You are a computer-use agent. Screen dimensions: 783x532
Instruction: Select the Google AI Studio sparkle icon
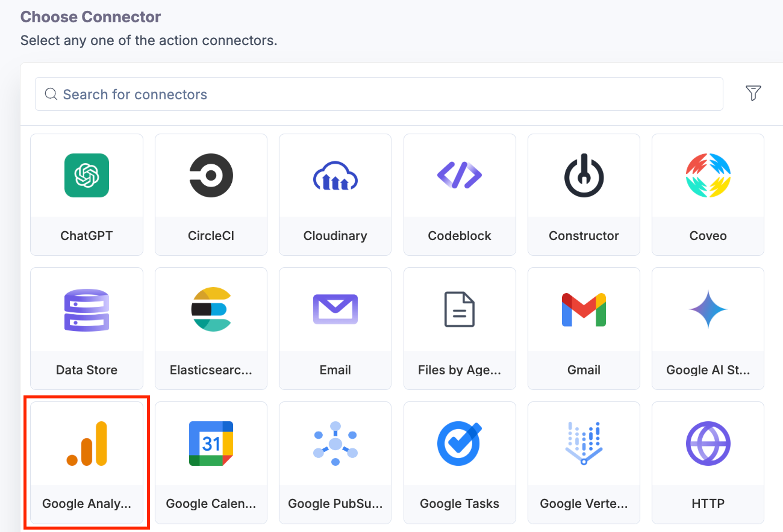708,309
